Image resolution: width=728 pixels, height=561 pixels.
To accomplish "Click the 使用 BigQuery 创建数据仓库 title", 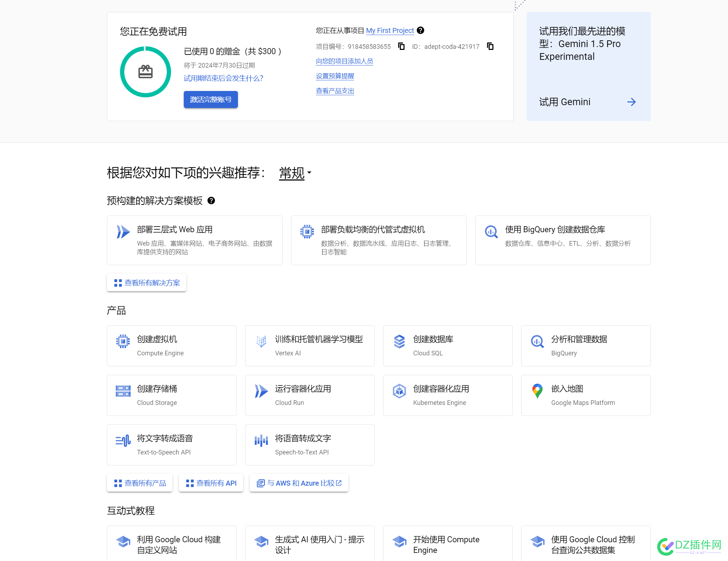I will 555,229.
